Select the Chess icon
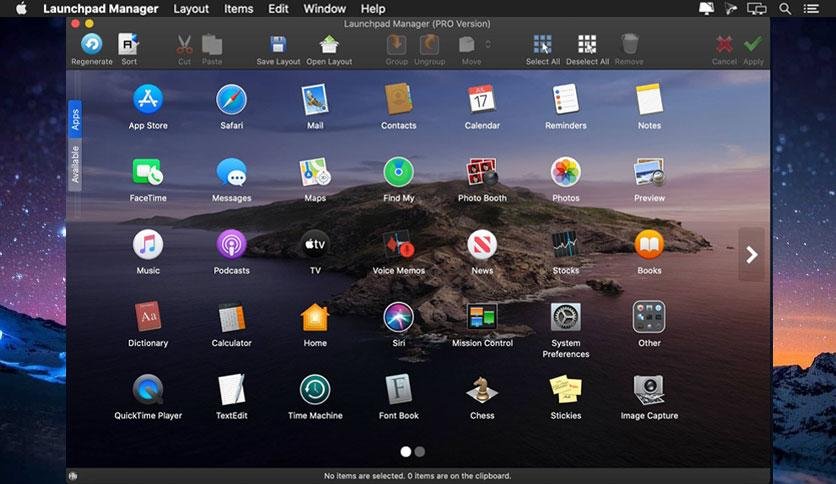 [x=482, y=390]
